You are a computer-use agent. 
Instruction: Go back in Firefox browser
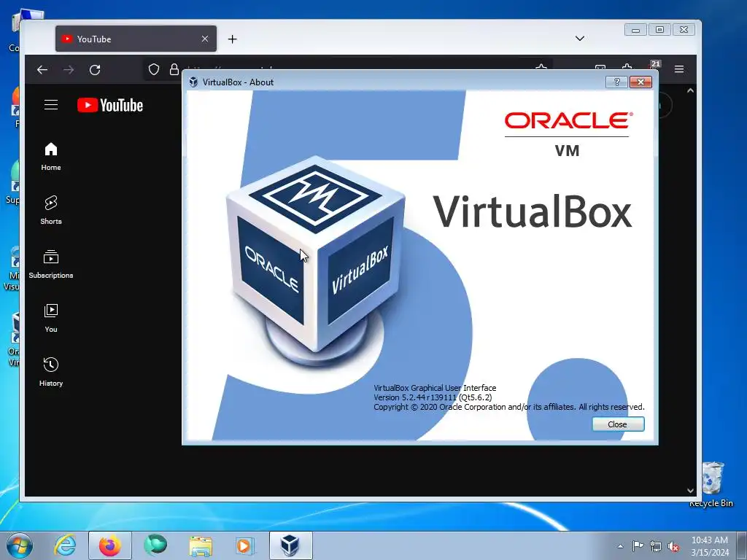click(x=42, y=70)
